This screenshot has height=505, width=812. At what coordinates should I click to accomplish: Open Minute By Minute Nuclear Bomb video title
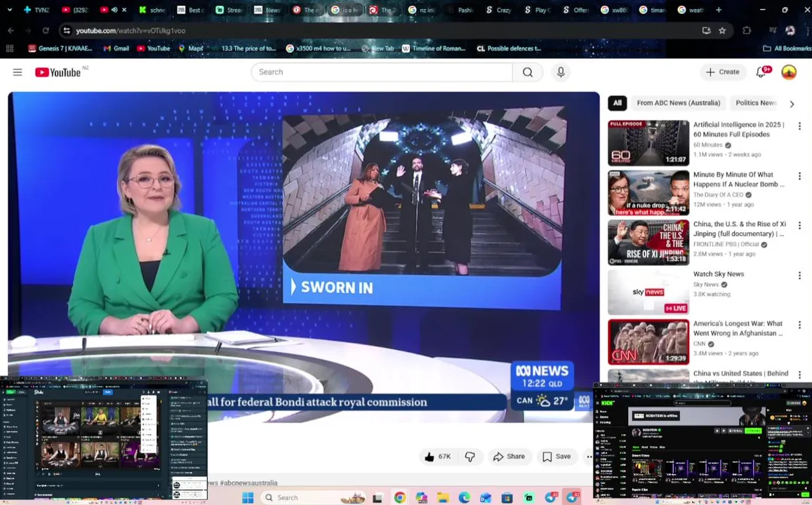(739, 180)
